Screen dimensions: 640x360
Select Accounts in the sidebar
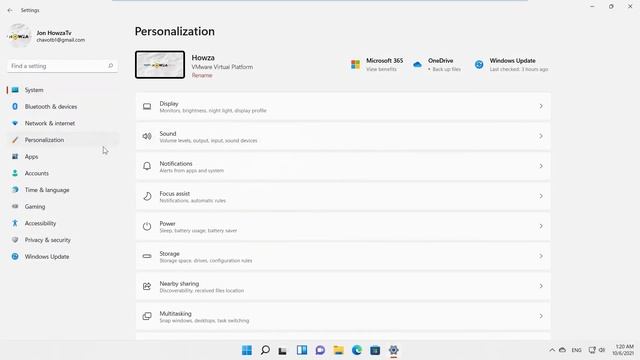point(63,173)
